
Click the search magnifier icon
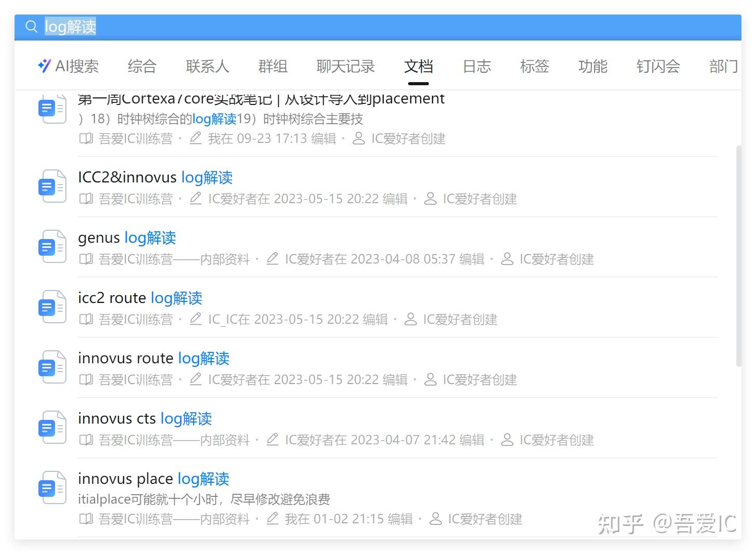(31, 27)
